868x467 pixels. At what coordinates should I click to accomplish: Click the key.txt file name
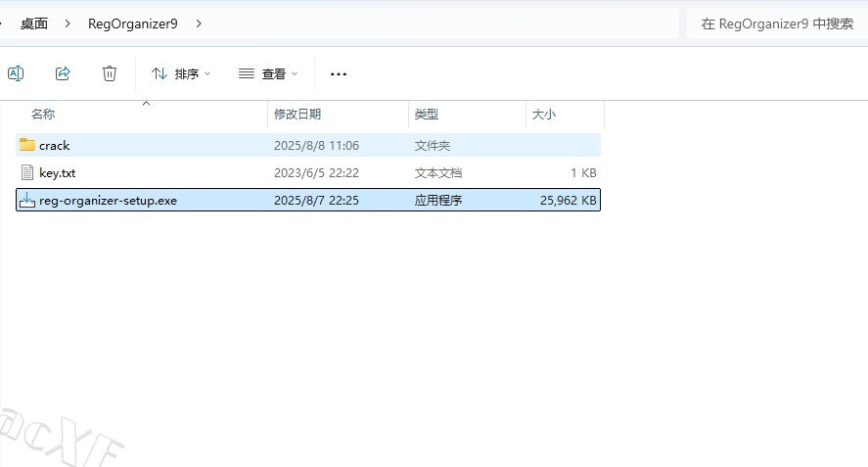57,173
